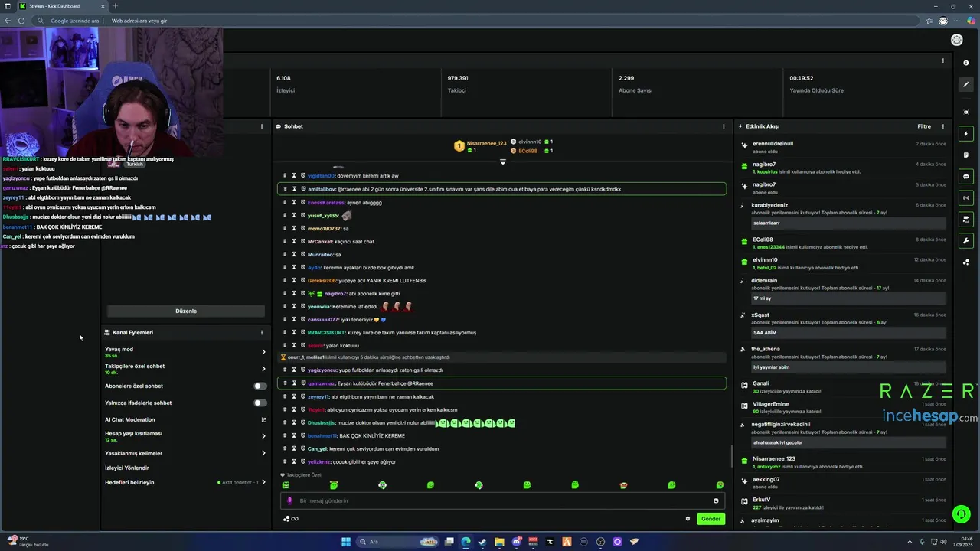Open the profile avatar at top right

click(x=957, y=40)
